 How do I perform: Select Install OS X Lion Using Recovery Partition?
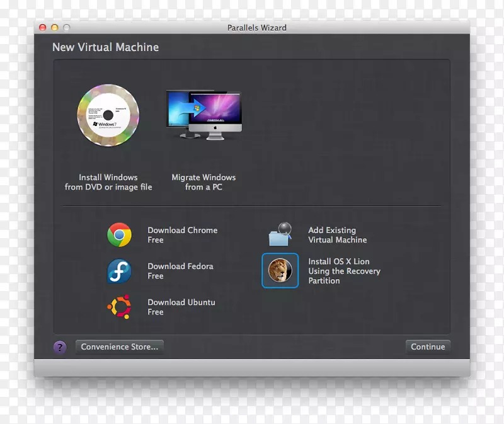coord(345,271)
